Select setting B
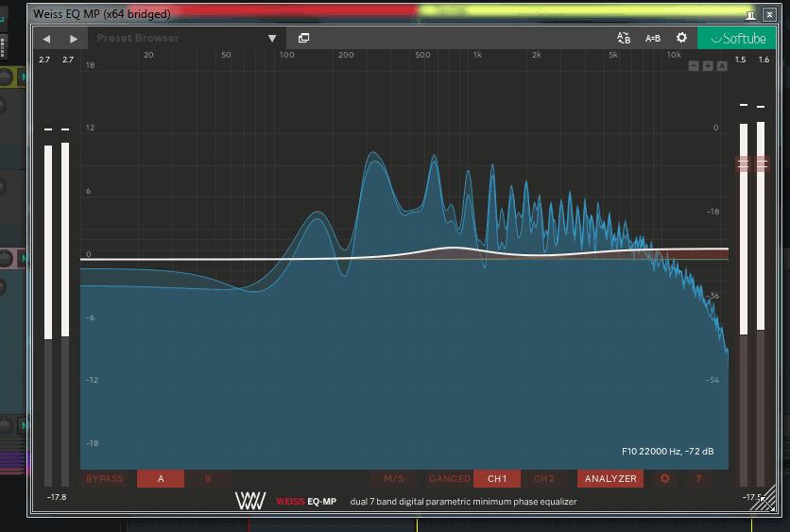790x532 pixels. point(208,478)
